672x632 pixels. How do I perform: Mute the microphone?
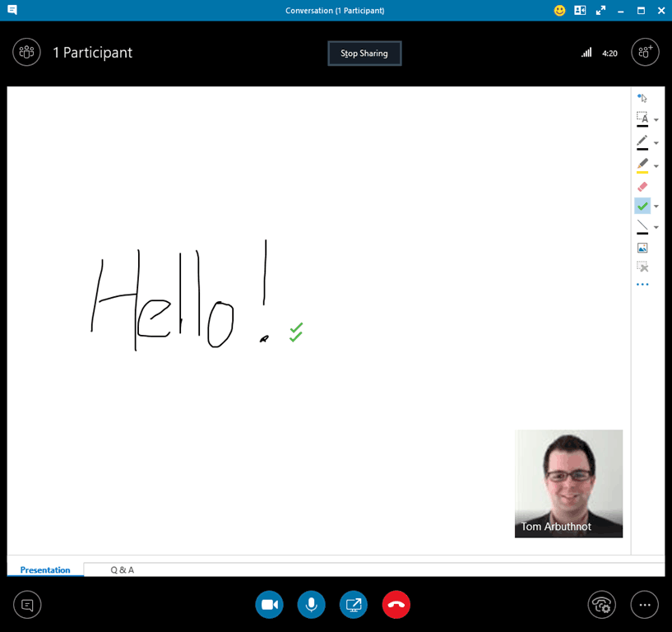[x=311, y=605]
